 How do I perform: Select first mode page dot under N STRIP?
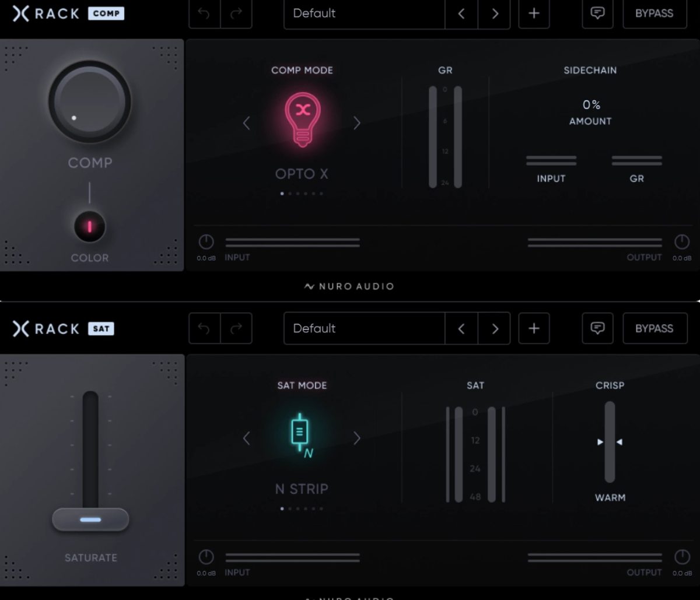[x=282, y=508]
